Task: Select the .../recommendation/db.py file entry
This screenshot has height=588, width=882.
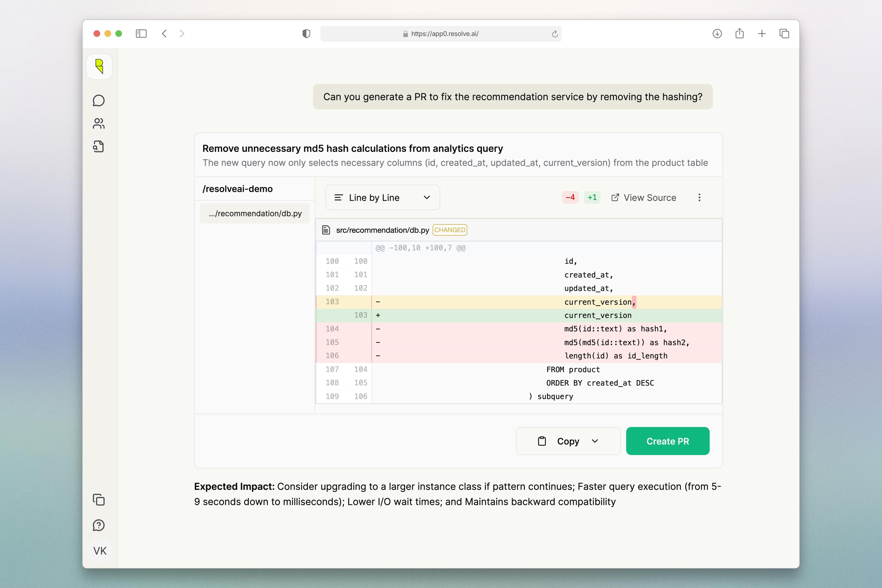Action: 255,213
